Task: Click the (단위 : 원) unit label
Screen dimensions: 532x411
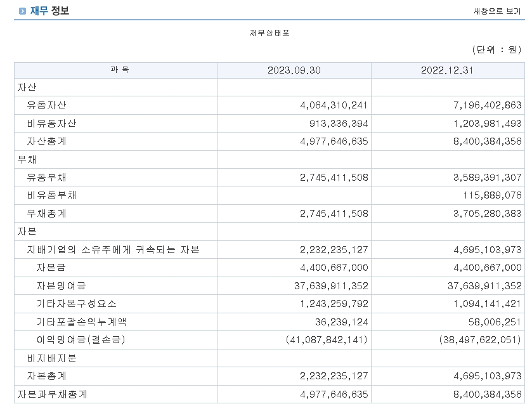Action: (x=496, y=50)
